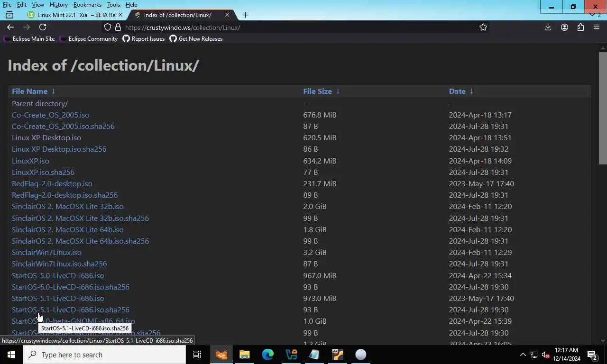Open the Firefox View button left of tabs
The image size is (607, 364).
[9, 15]
